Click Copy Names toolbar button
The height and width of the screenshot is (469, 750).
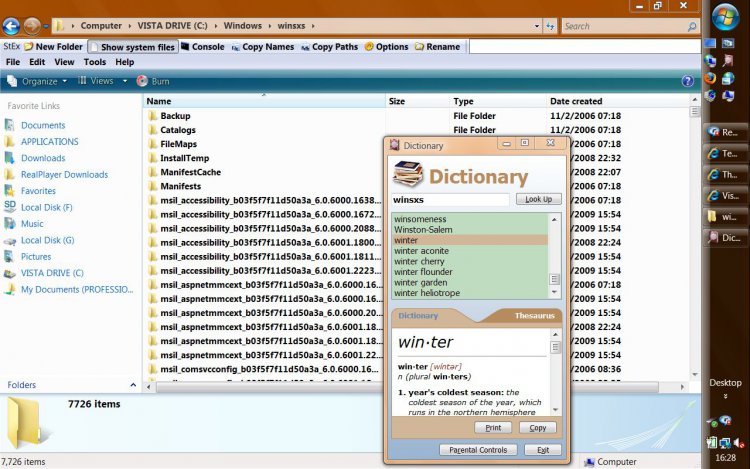point(263,46)
